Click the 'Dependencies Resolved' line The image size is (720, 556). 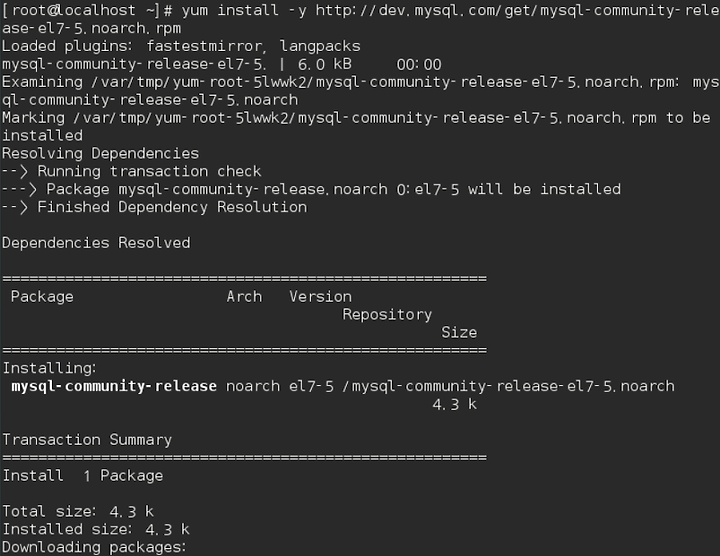[96, 243]
